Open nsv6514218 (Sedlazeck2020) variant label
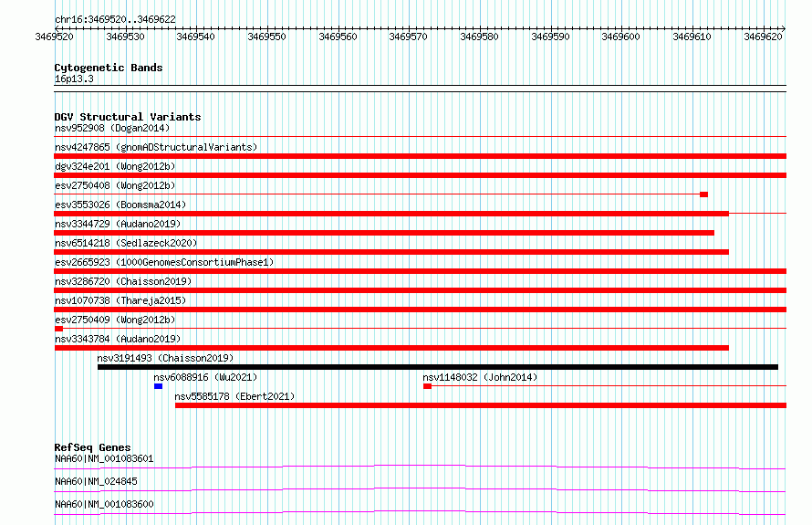Viewport: 812px width, 525px height. [x=126, y=243]
